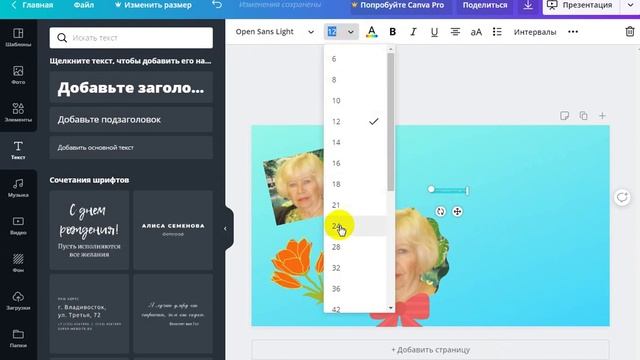Add a subheading Добавьте подзаголовок
This screenshot has width=640, height=360.
tap(131, 120)
